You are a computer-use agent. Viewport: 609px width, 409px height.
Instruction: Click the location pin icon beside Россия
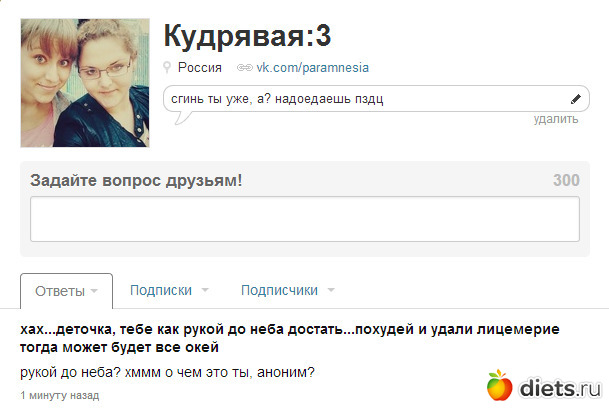click(x=167, y=68)
